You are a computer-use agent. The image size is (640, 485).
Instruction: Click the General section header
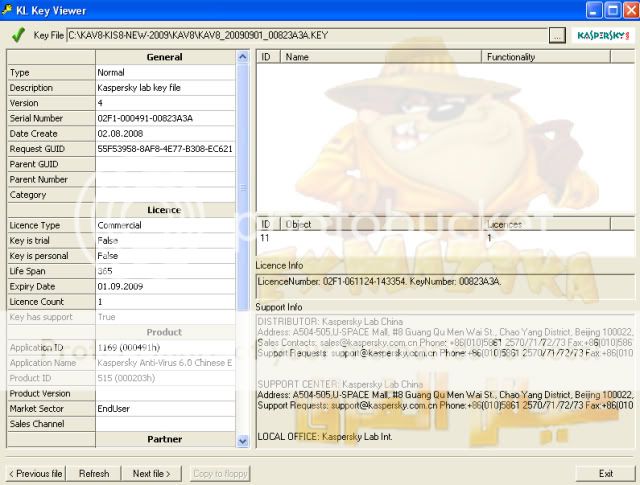coord(165,57)
